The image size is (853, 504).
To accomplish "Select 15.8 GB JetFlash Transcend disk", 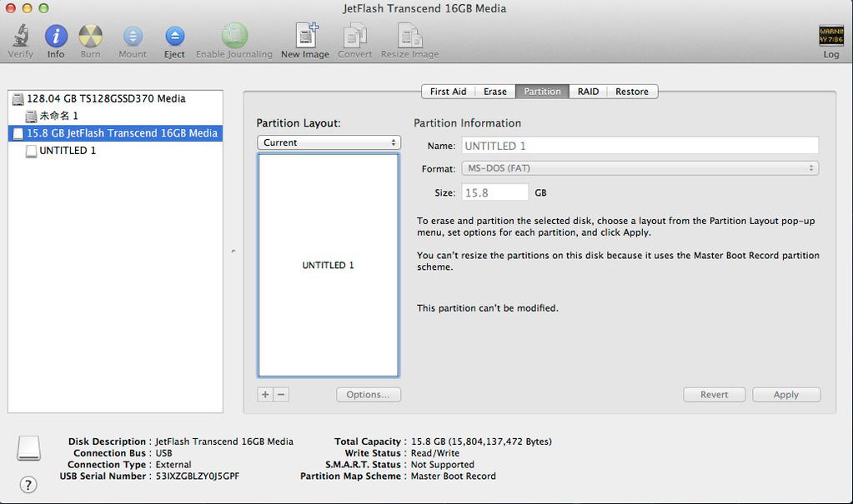I will click(x=115, y=133).
